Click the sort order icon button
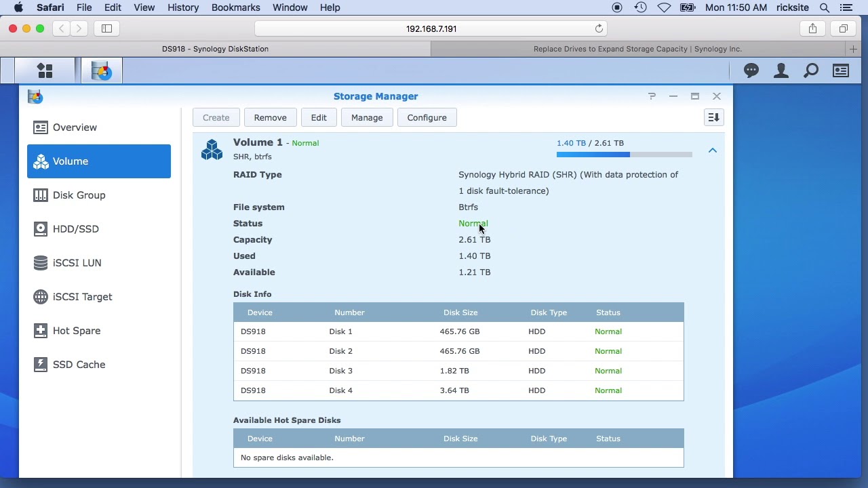Image resolution: width=868 pixels, height=488 pixels. click(x=713, y=117)
